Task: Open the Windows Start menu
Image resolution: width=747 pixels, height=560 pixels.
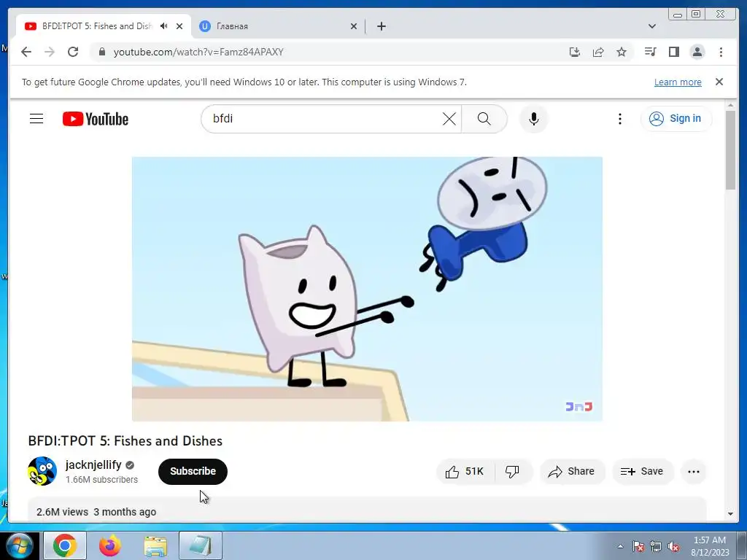Action: pos(19,545)
